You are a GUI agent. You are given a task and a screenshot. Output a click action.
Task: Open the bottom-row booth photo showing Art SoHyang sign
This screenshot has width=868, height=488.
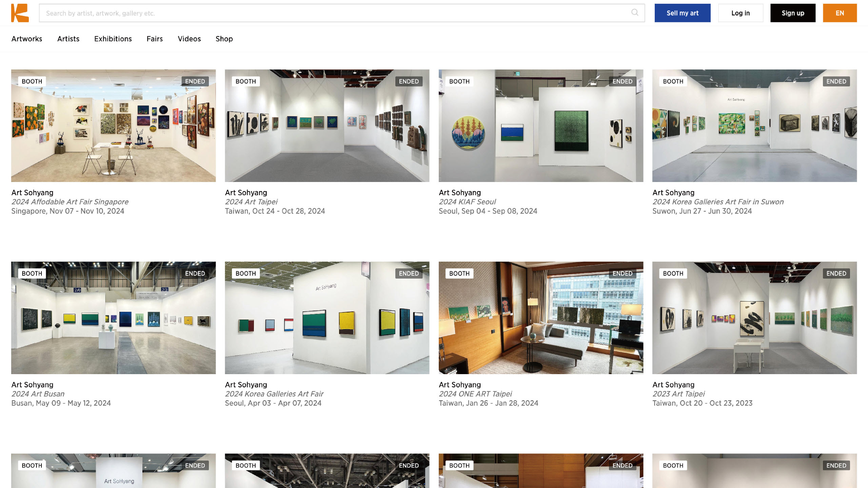click(x=113, y=471)
